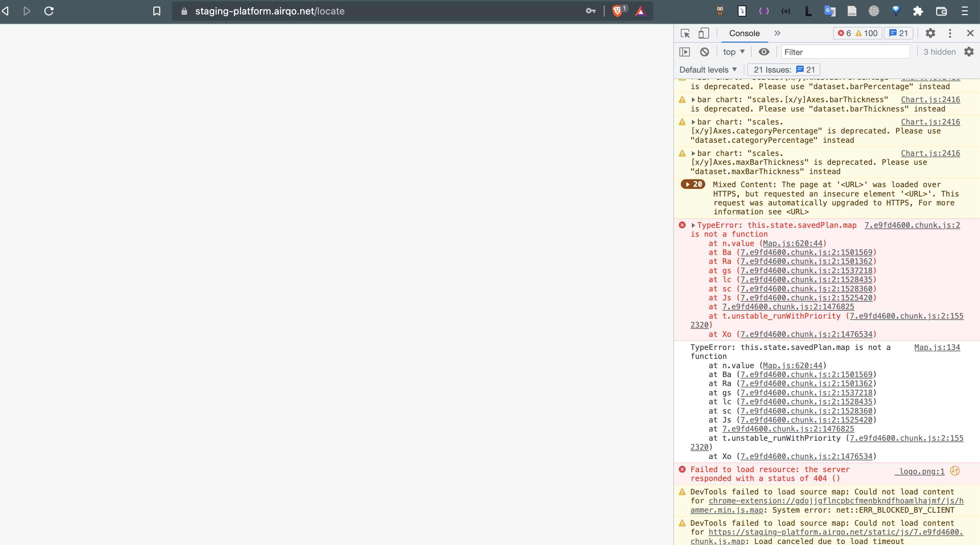Image resolution: width=980 pixels, height=545 pixels.
Task: Open console sidebar panel icon
Action: (685, 51)
